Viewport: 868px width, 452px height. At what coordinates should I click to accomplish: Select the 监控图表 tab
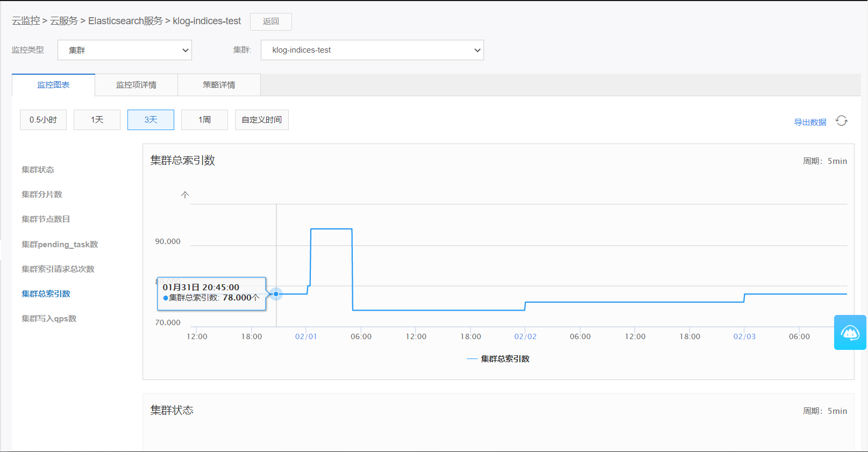point(53,85)
